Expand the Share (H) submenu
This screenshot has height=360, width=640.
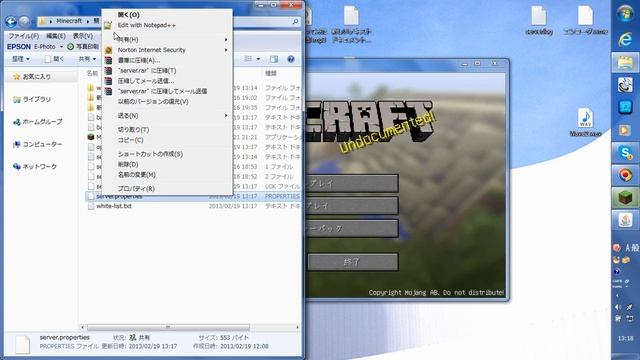coord(167,40)
